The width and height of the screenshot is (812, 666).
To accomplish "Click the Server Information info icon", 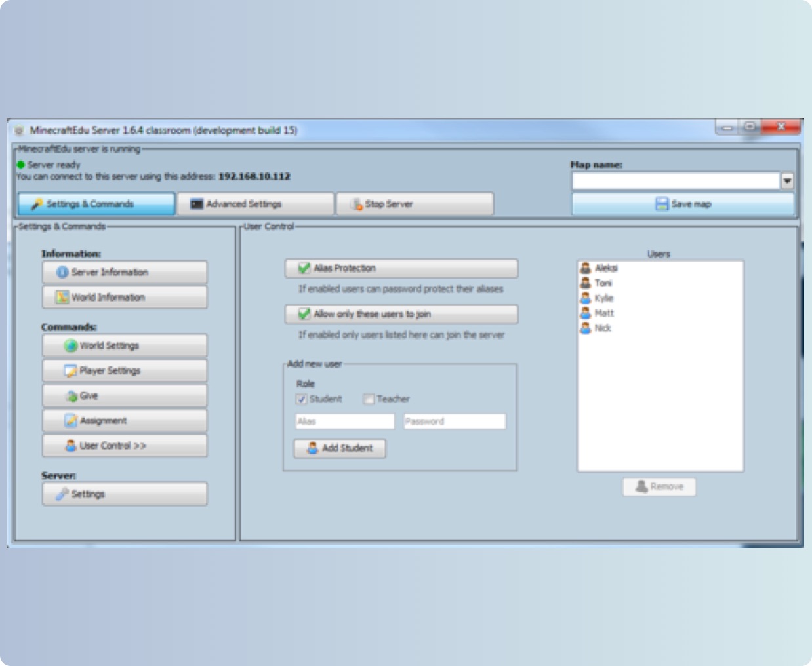I will point(62,272).
